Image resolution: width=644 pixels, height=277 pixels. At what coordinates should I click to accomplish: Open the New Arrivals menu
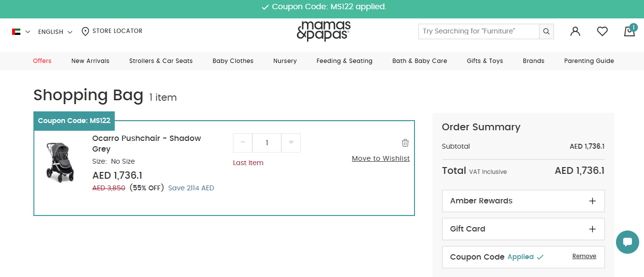(x=91, y=61)
